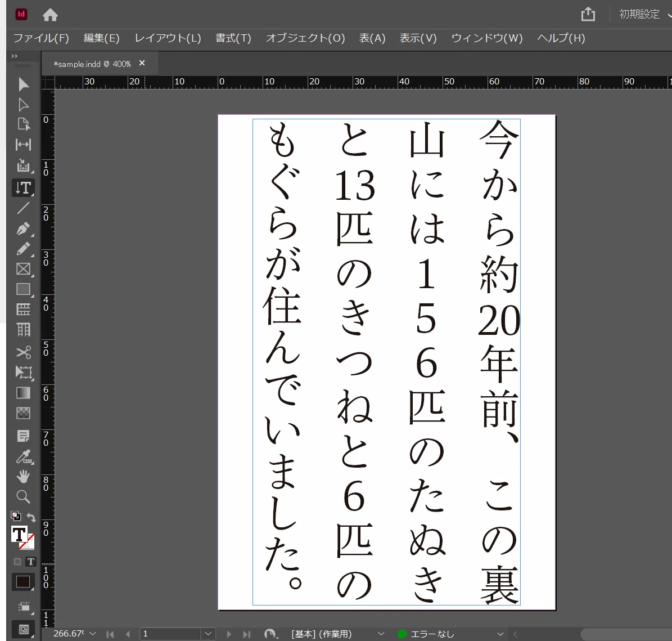Open the 書式(T) menu
The height and width of the screenshot is (641, 672).
[233, 38]
